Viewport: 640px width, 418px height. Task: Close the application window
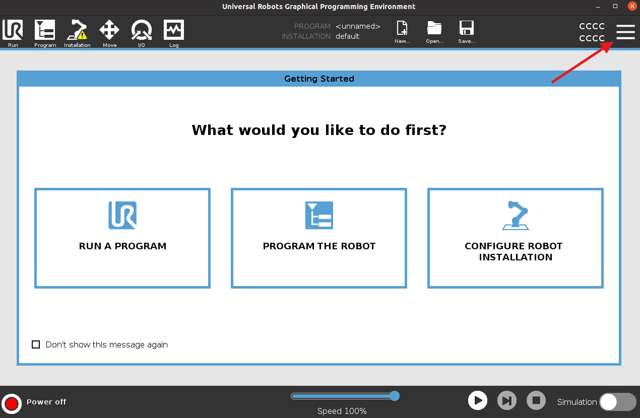[x=632, y=7]
